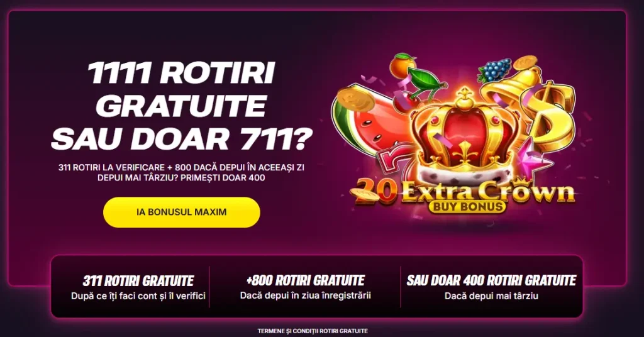Open Termene și condiții rotiri gratuite link
This screenshot has width=644, height=337.
(x=313, y=331)
